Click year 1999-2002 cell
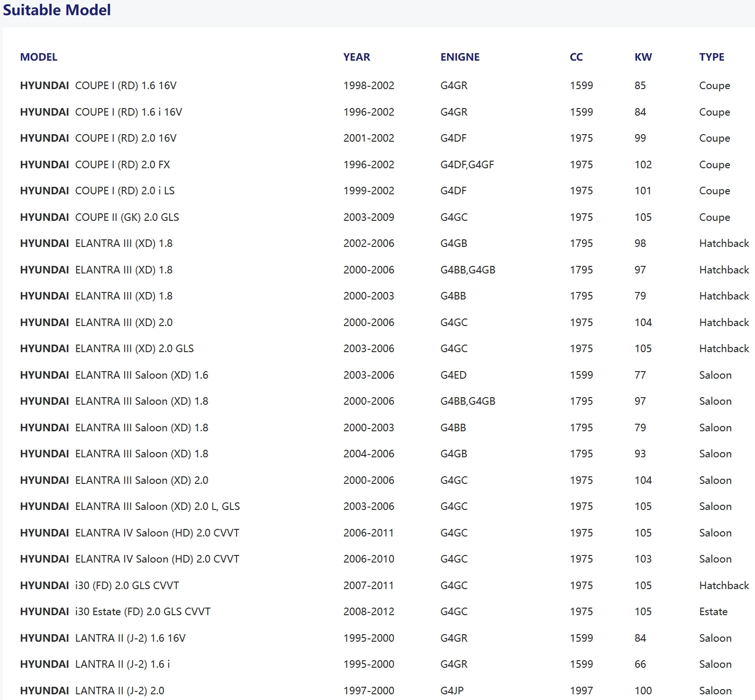The width and height of the screenshot is (755, 700). [369, 191]
